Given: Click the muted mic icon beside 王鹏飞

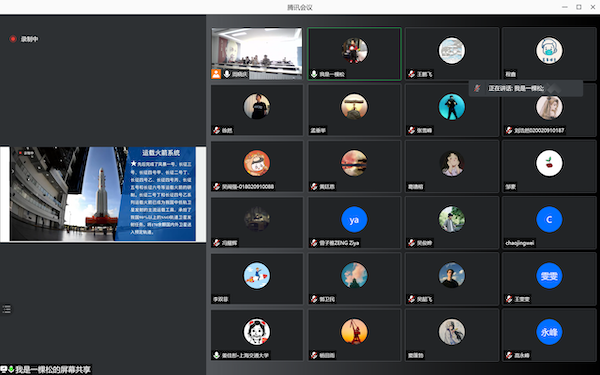Looking at the screenshot, I should click(411, 74).
